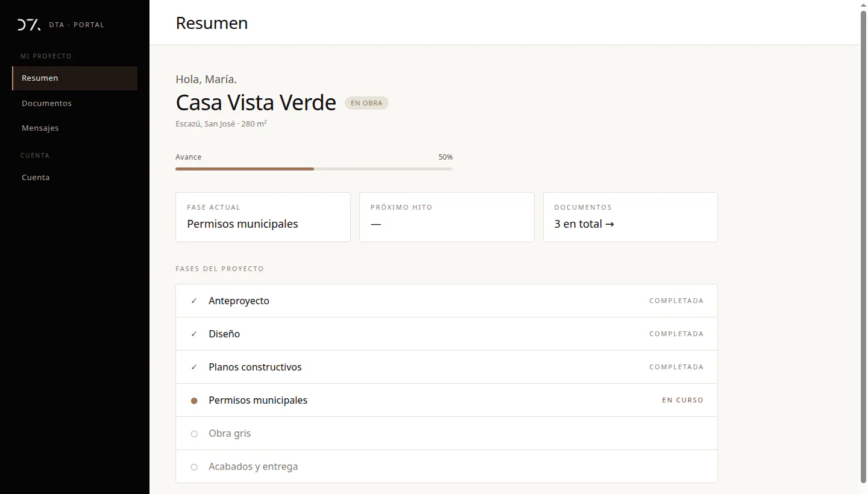Click the Permisos municipales filled dot icon
The height and width of the screenshot is (494, 868).
(194, 401)
